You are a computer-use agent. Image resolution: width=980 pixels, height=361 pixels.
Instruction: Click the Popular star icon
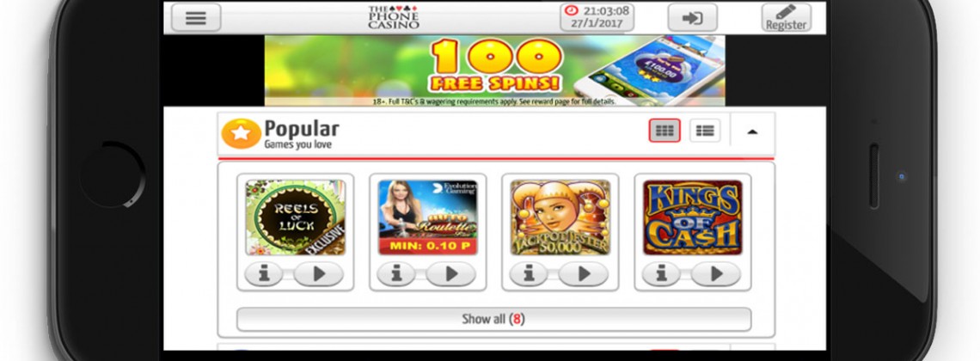click(242, 133)
